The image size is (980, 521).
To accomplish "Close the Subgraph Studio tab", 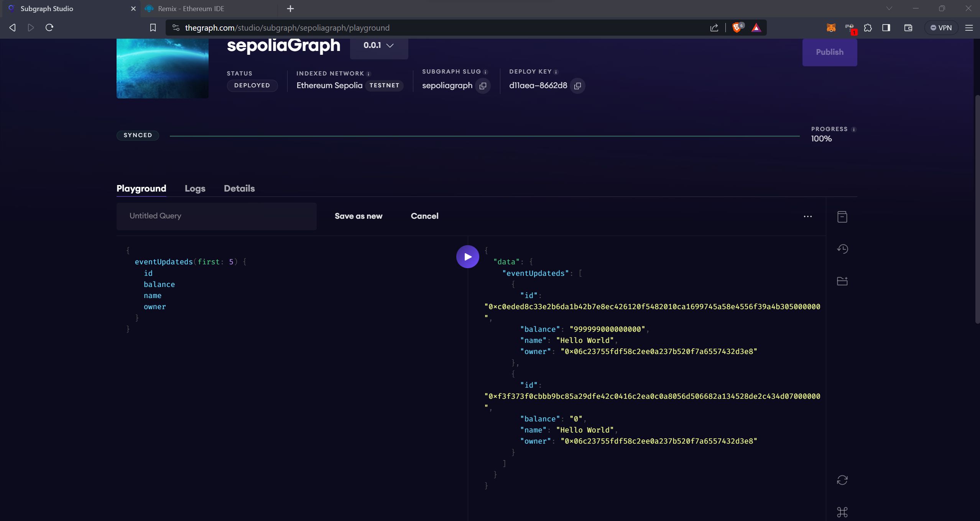I will click(133, 8).
